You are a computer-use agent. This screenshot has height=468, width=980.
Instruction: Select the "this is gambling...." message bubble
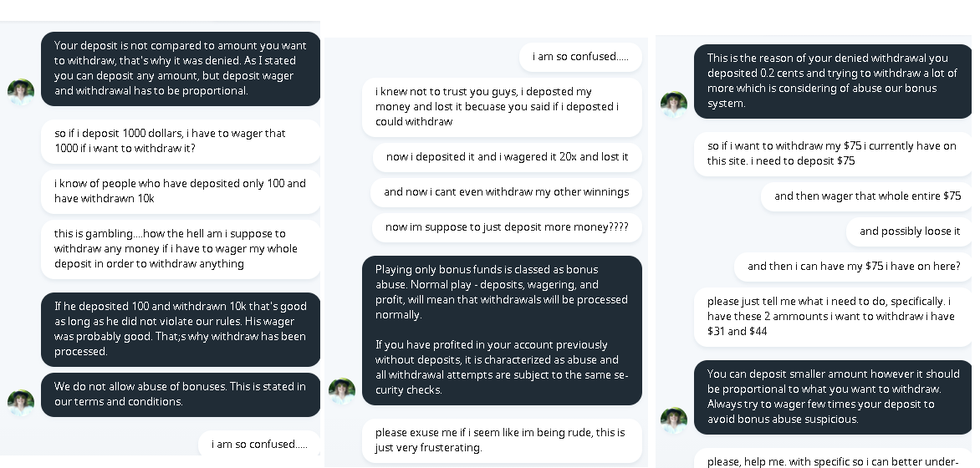pyautogui.click(x=181, y=249)
